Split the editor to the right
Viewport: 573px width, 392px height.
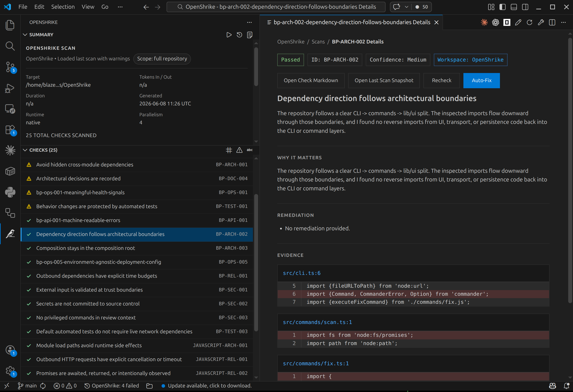552,22
